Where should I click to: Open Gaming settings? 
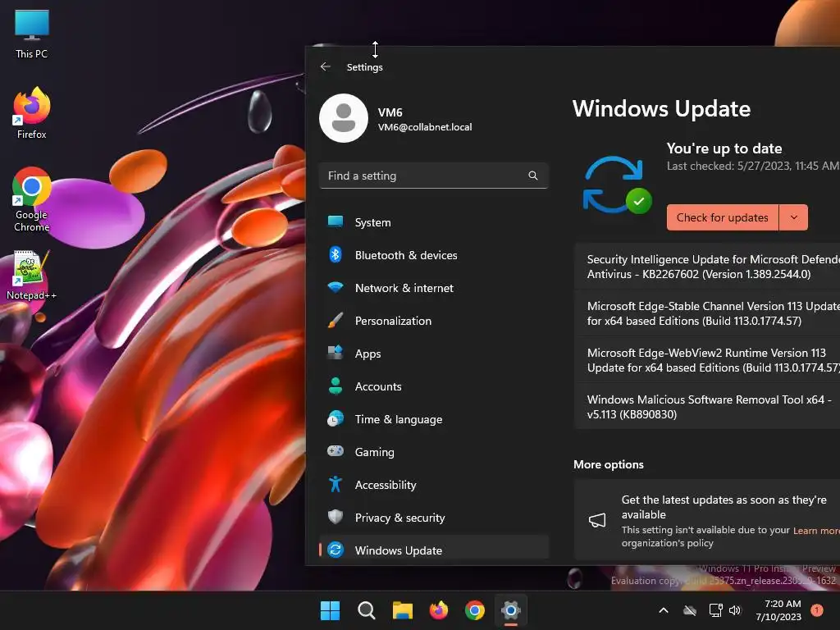pyautogui.click(x=434, y=452)
